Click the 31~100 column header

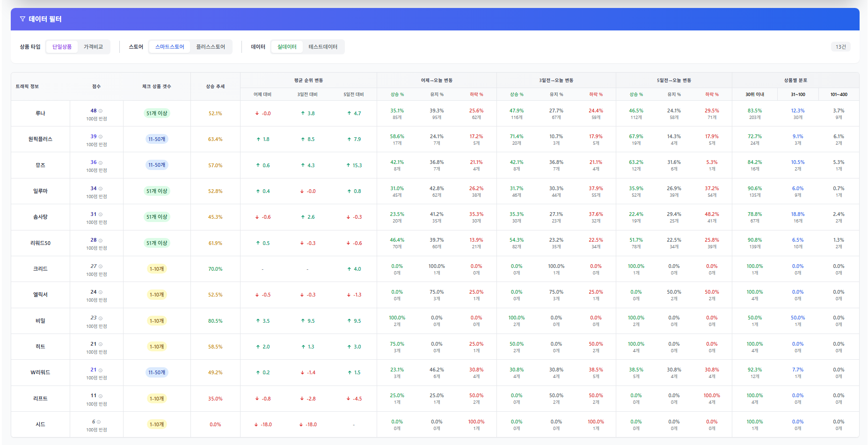[x=798, y=95]
